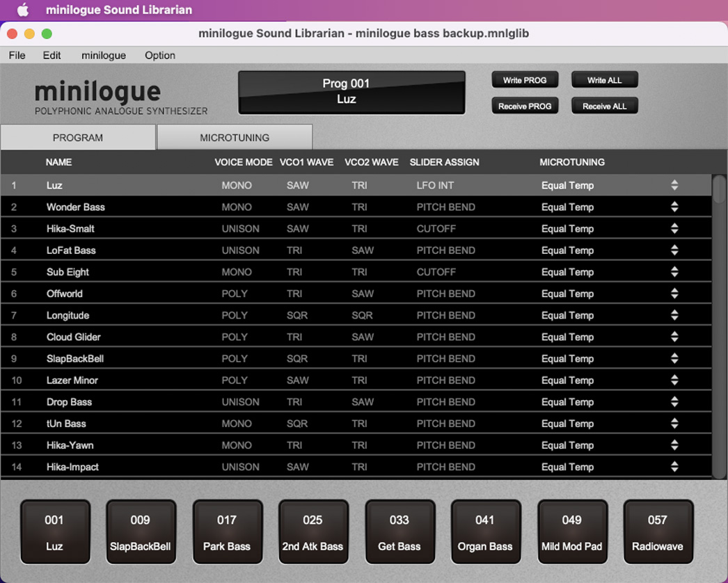Viewport: 728px width, 583px height.
Task: Switch to the PROGRAM tab
Action: click(78, 137)
